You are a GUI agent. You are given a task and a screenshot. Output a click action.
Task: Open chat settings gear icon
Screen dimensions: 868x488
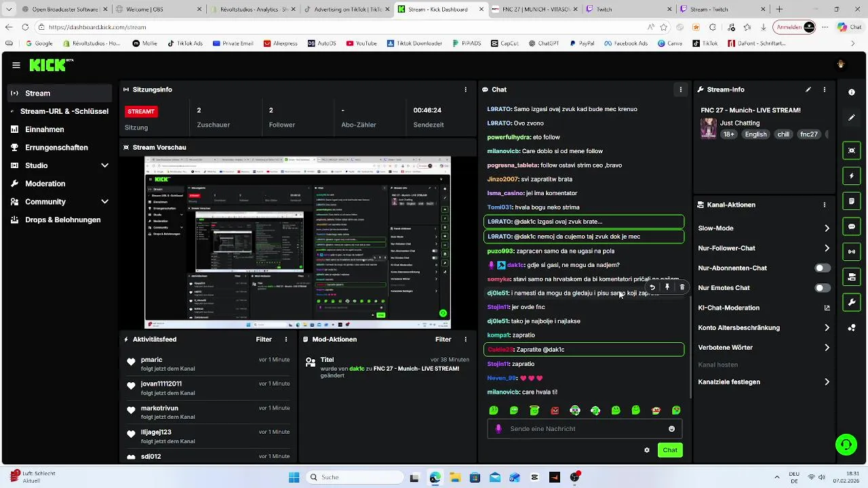coord(647,450)
